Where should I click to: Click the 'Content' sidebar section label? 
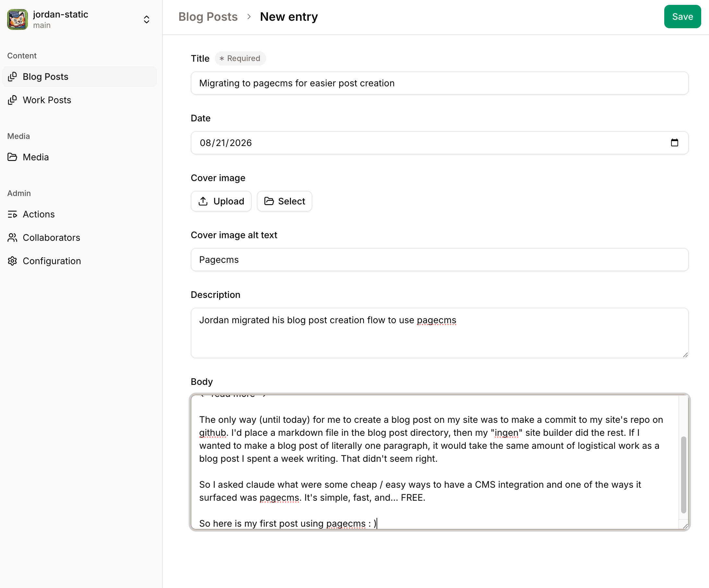[22, 56]
